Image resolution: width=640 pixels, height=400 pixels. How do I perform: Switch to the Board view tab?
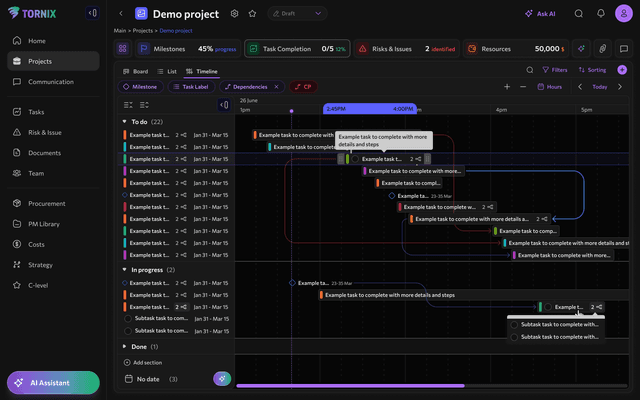(x=134, y=71)
